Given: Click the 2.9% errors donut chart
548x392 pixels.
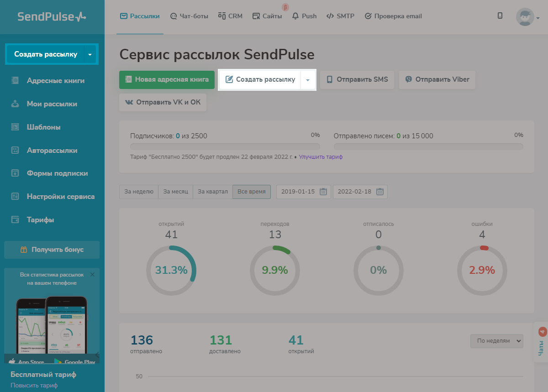Looking at the screenshot, I should click(x=482, y=270).
